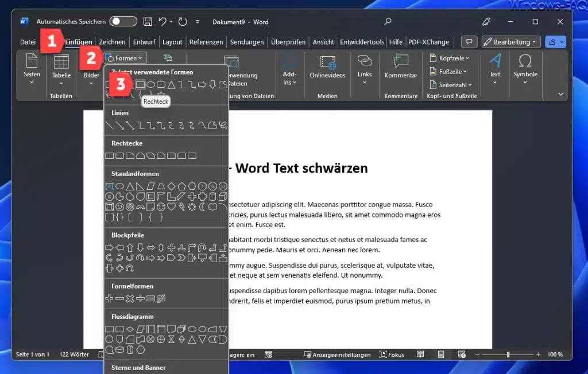Screen dimensions: 588x374
Task: Open search with the magnifier icon
Action: 388,21
